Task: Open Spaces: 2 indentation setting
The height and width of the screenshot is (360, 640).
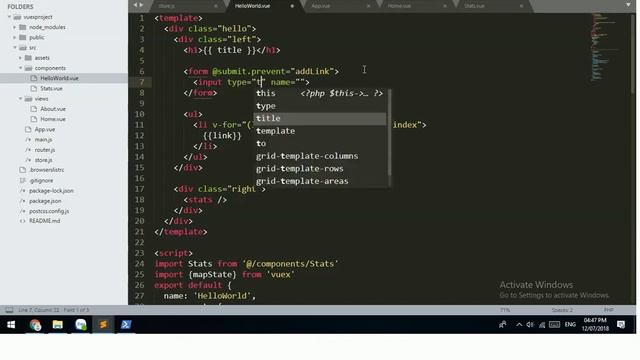Action: click(x=562, y=310)
